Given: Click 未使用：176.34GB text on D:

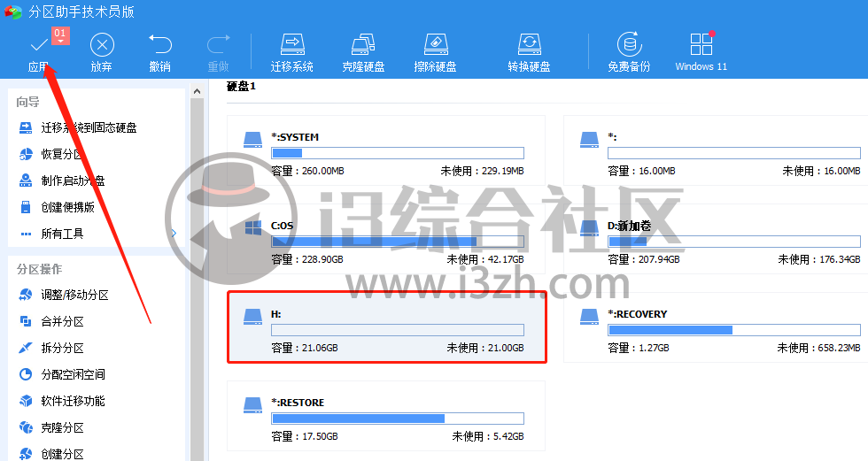Looking at the screenshot, I should (x=819, y=259).
